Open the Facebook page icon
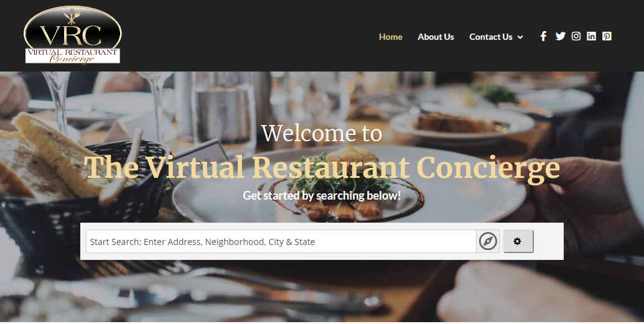The image size is (644, 324). click(x=543, y=36)
